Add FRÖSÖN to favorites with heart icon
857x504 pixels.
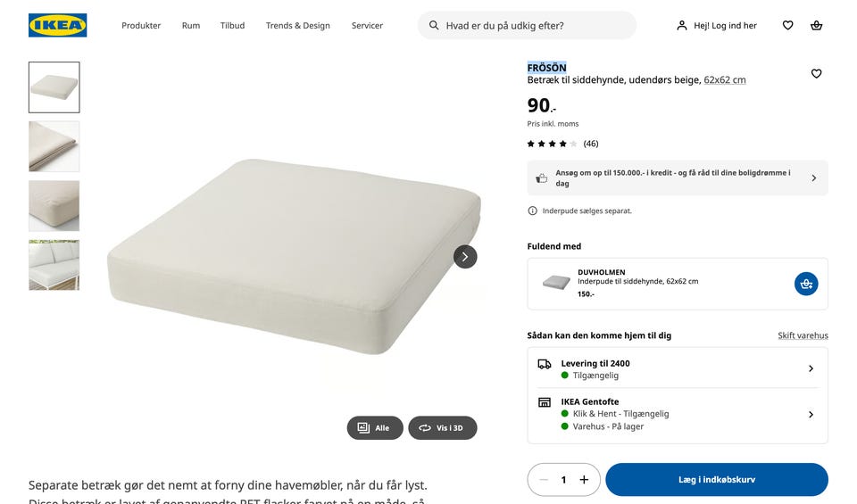point(816,74)
